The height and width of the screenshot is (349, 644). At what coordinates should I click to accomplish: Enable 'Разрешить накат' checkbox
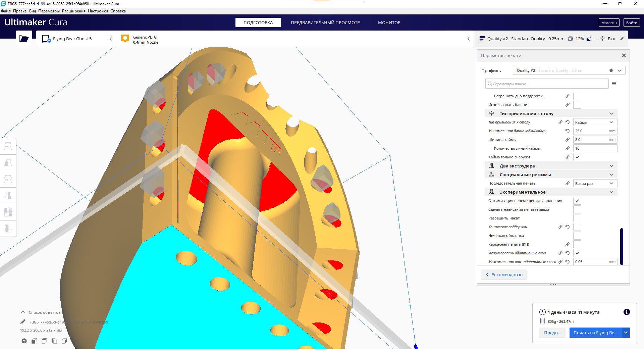point(577,218)
